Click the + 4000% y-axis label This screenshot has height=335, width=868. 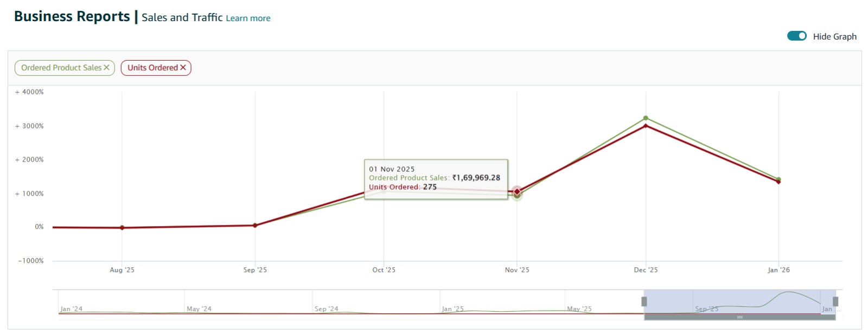(29, 92)
